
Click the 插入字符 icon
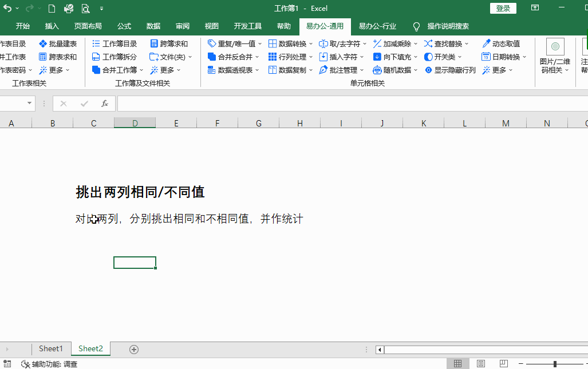tap(323, 57)
